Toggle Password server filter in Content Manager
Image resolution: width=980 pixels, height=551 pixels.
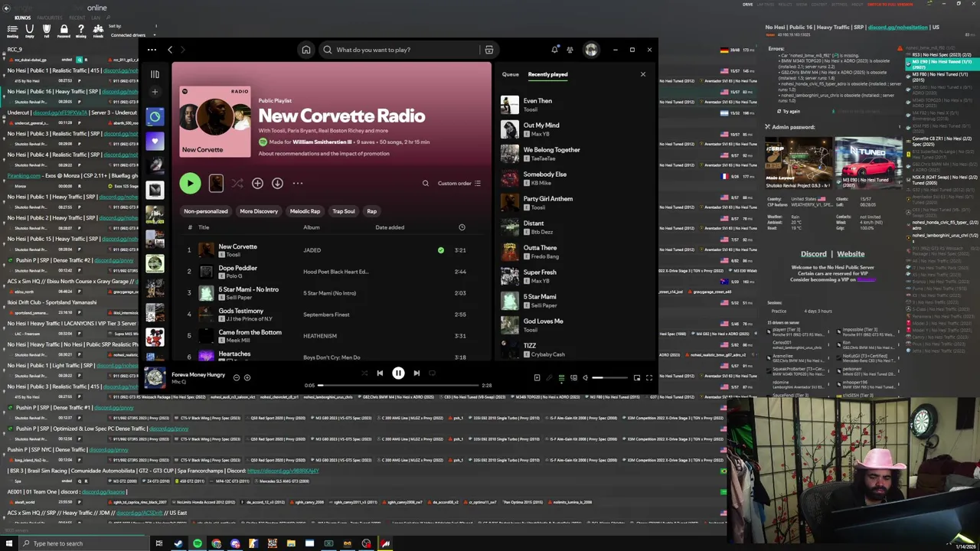tap(64, 31)
